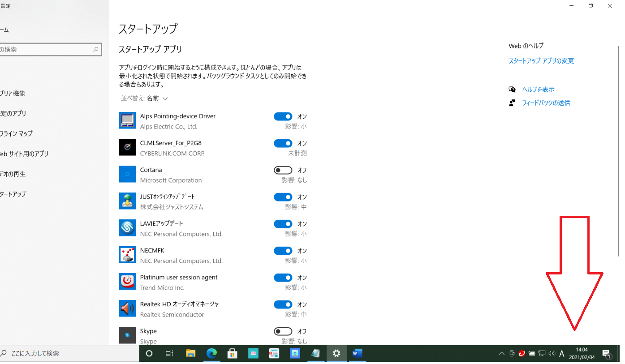Click the text 'Alps Electric Co., Ltd.'
625x364 pixels.
pos(168,127)
